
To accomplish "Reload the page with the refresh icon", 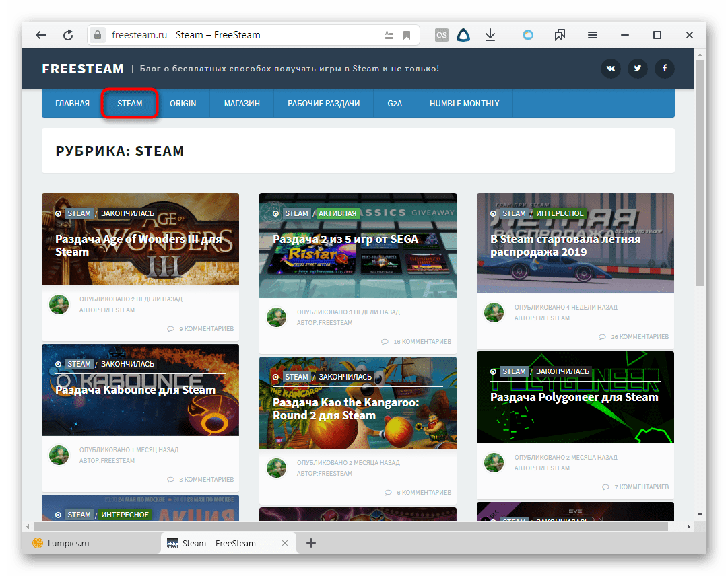I will [68, 35].
